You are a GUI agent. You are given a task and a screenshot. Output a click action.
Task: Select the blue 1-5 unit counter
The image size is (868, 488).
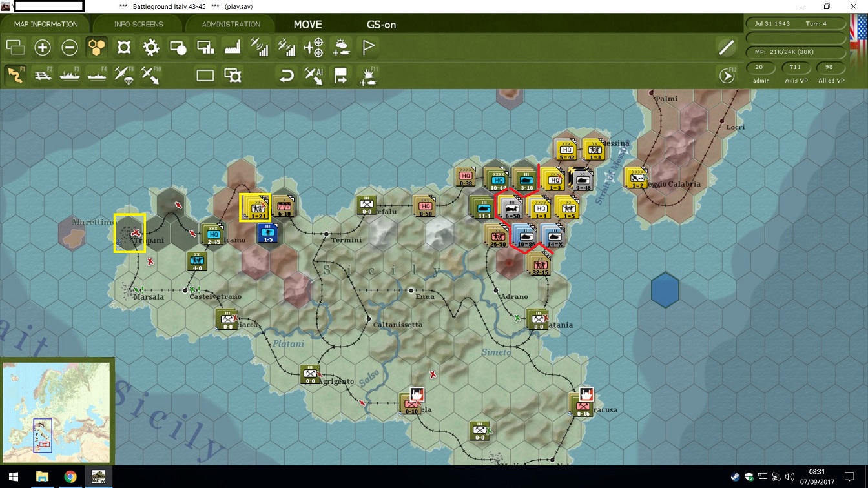point(268,233)
